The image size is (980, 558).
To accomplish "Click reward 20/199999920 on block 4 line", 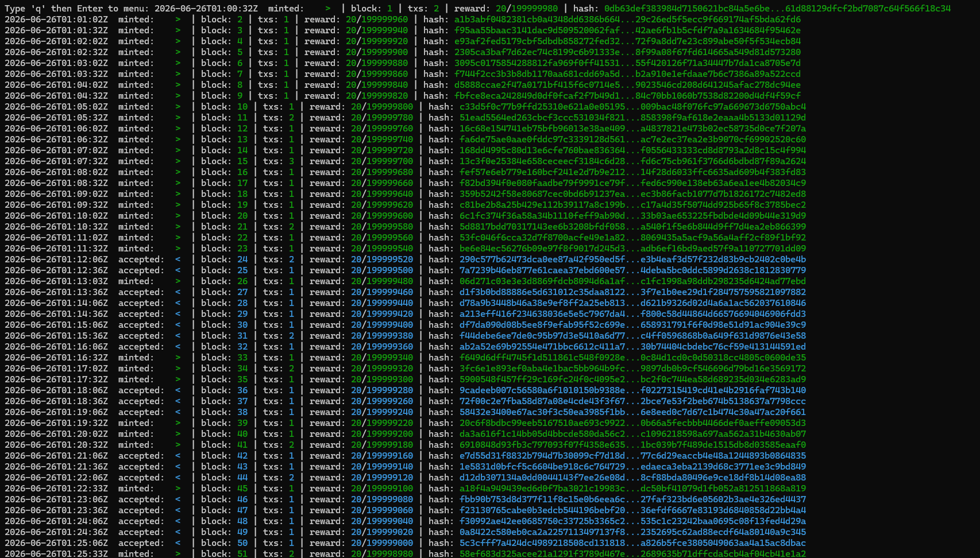I will pos(377,41).
